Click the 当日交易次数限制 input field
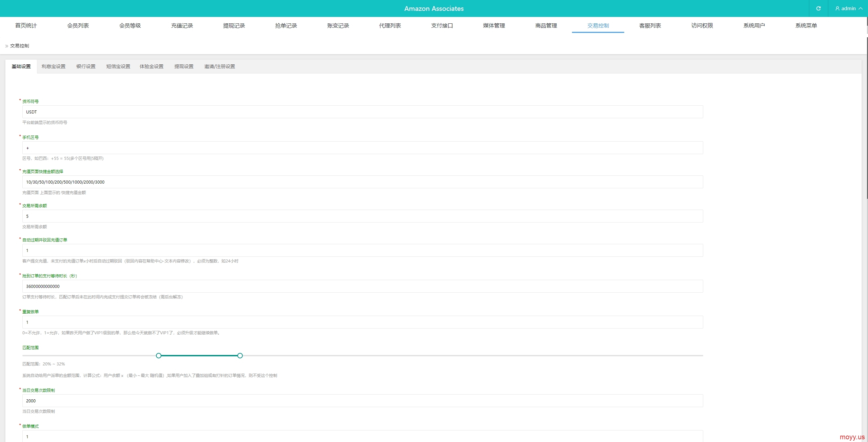Screen dimensions: 868x442 pos(362,401)
